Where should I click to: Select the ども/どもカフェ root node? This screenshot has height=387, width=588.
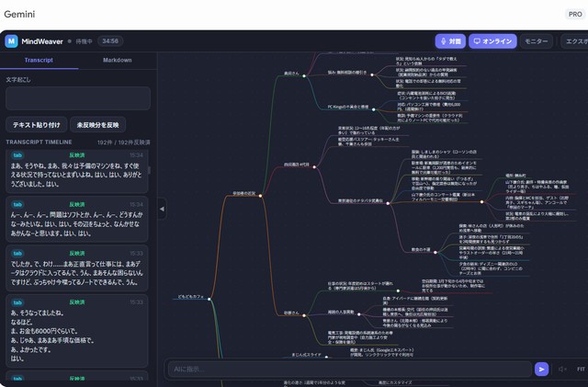point(192,297)
